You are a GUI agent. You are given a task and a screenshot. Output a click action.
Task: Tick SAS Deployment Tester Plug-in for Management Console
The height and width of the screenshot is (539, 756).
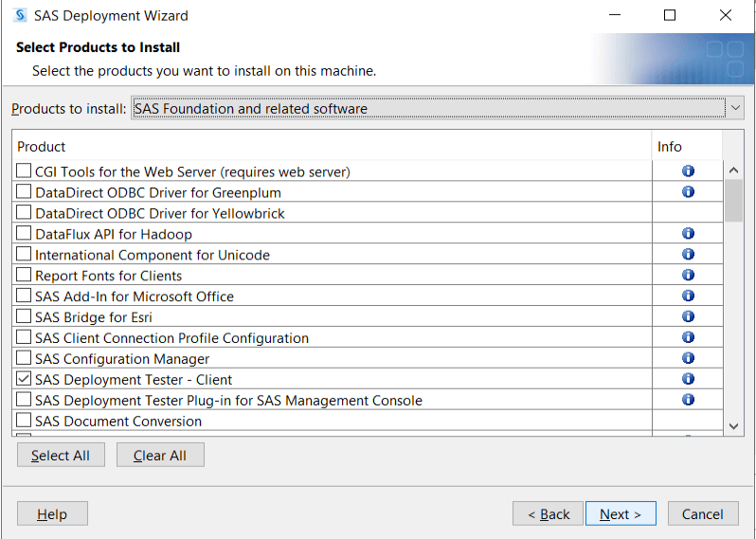click(x=24, y=399)
